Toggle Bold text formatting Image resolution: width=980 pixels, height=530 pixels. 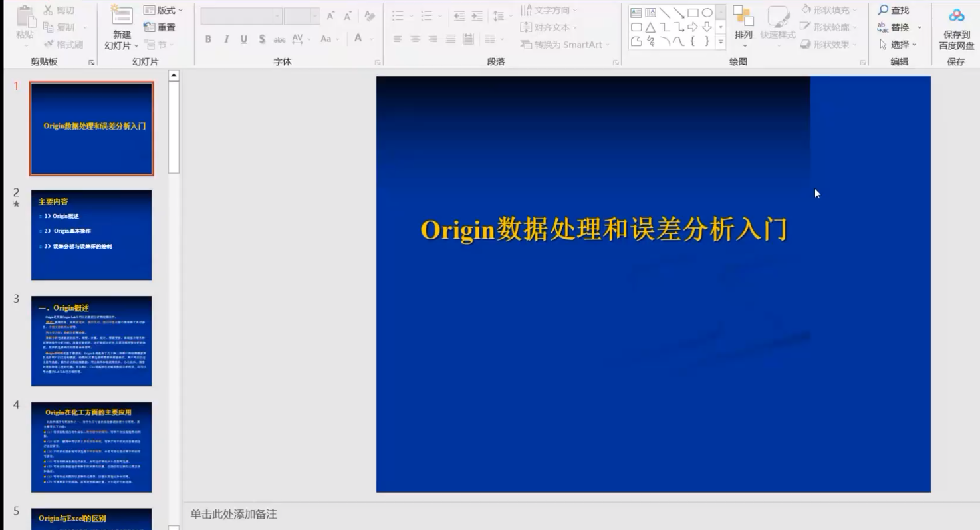coord(208,39)
